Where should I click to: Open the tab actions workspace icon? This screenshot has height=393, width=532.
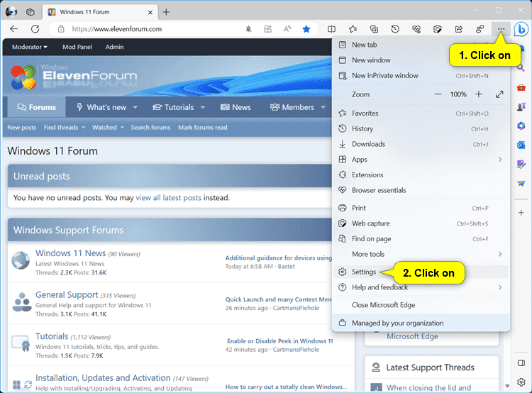tap(31, 12)
